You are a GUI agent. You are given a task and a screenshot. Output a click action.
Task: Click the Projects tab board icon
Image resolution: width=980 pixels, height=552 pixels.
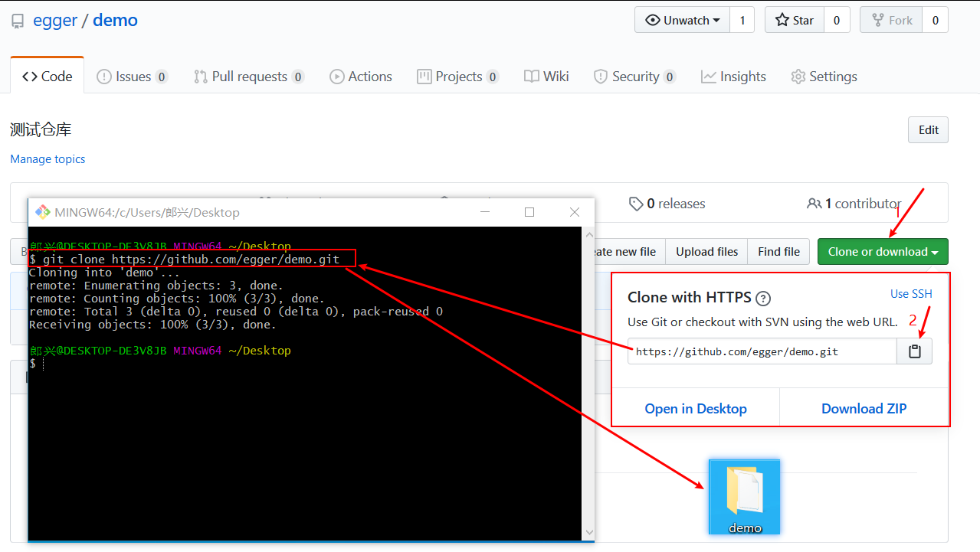point(424,77)
